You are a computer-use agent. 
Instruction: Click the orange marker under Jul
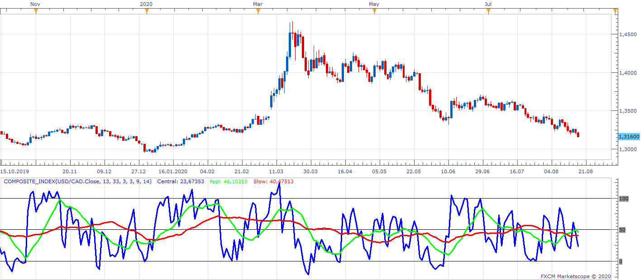488,11
